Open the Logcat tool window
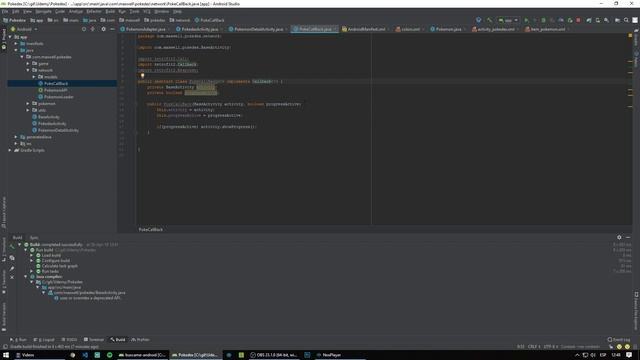 (44, 340)
